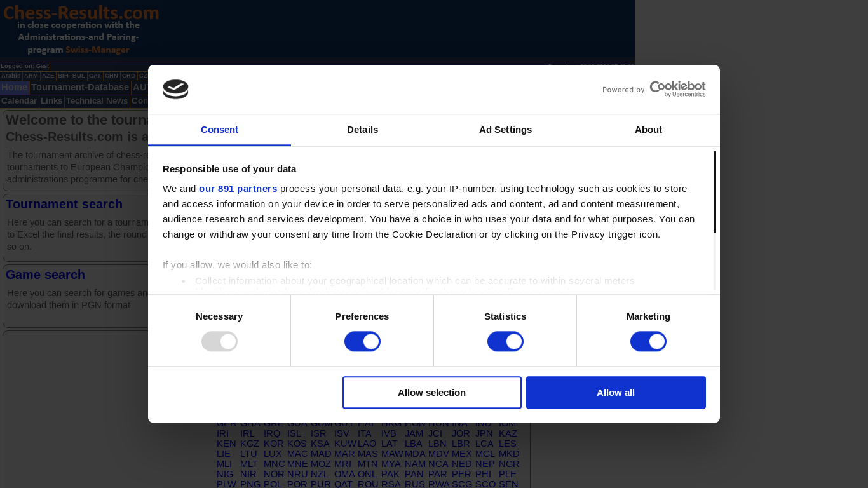Open the MAR federation link
This screenshot has height=488, width=868.
pyautogui.click(x=344, y=454)
